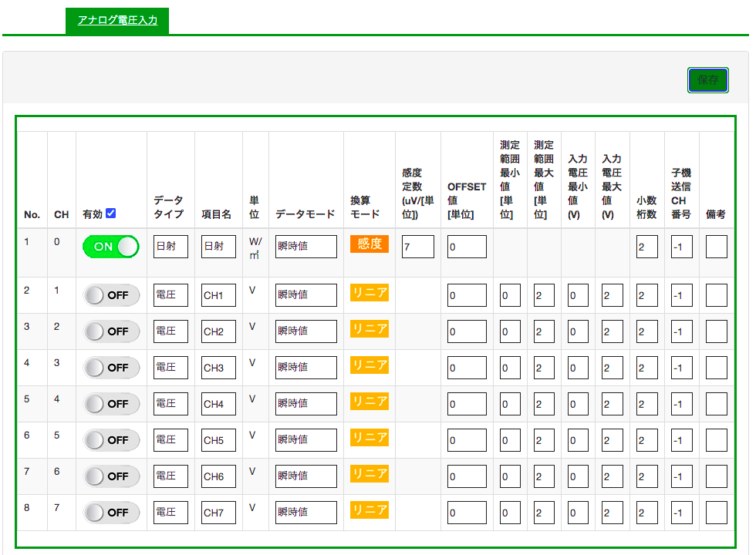
Task: Click the リニア badge in CH5 row
Action: click(370, 438)
